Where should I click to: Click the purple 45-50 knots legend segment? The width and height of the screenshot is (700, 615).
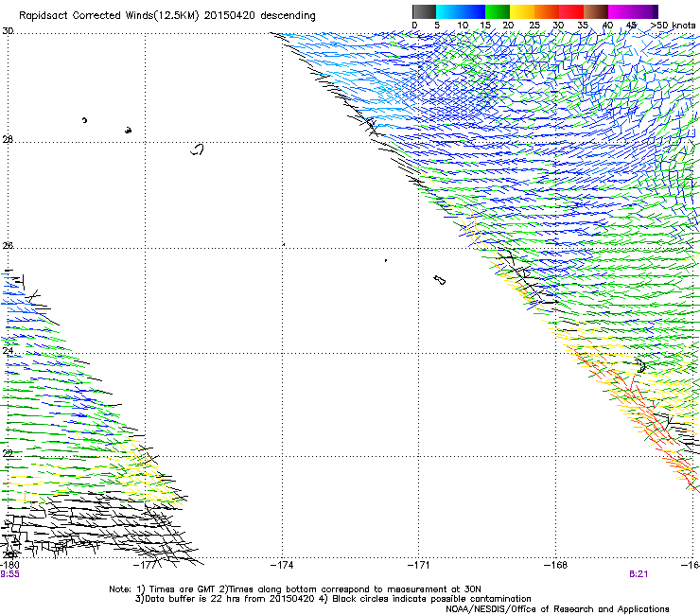[x=645, y=11]
